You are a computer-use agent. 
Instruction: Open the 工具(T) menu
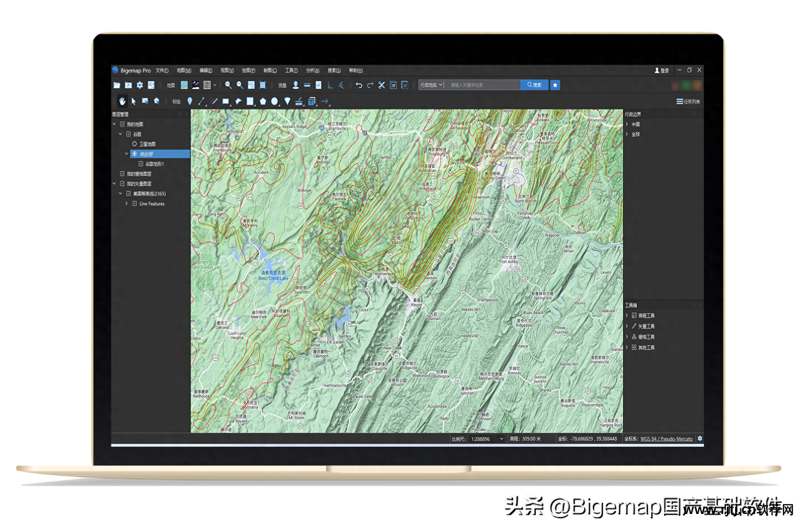tap(291, 71)
